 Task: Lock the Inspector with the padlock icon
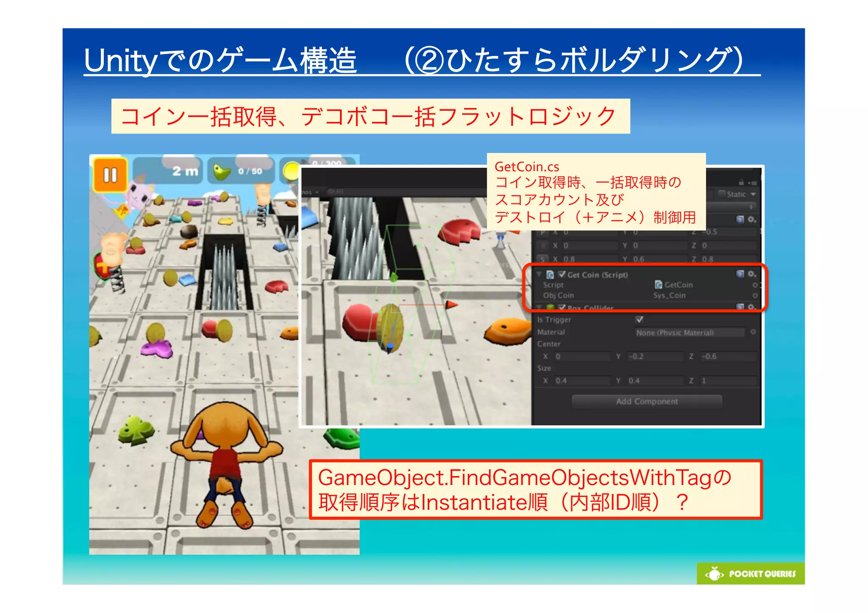coord(741,183)
